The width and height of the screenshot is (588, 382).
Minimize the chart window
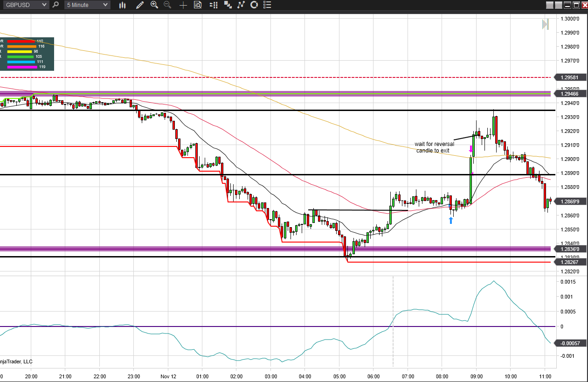point(567,5)
